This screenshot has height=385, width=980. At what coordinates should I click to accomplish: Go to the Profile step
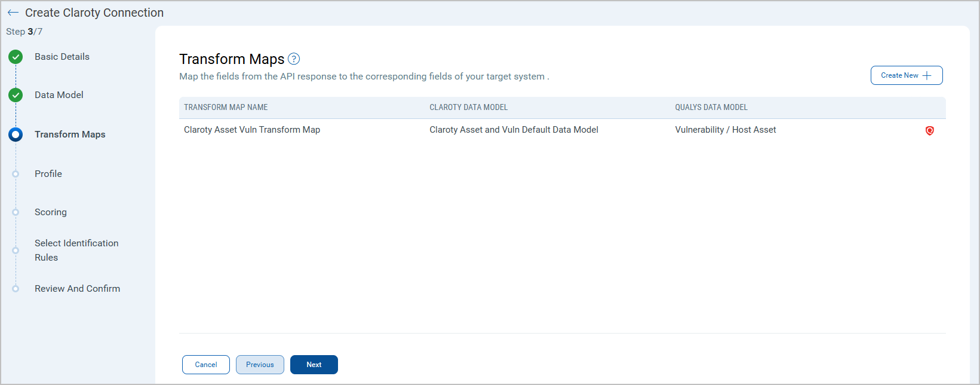coord(48,174)
